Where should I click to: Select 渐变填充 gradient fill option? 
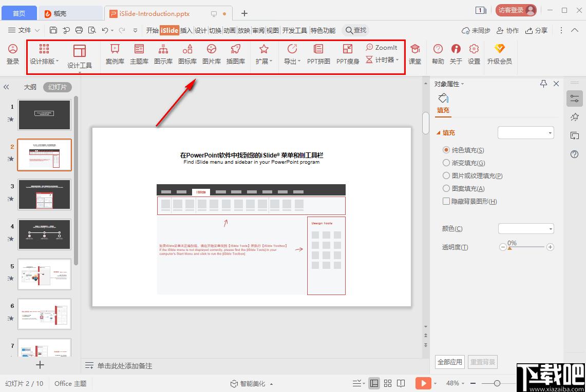446,163
